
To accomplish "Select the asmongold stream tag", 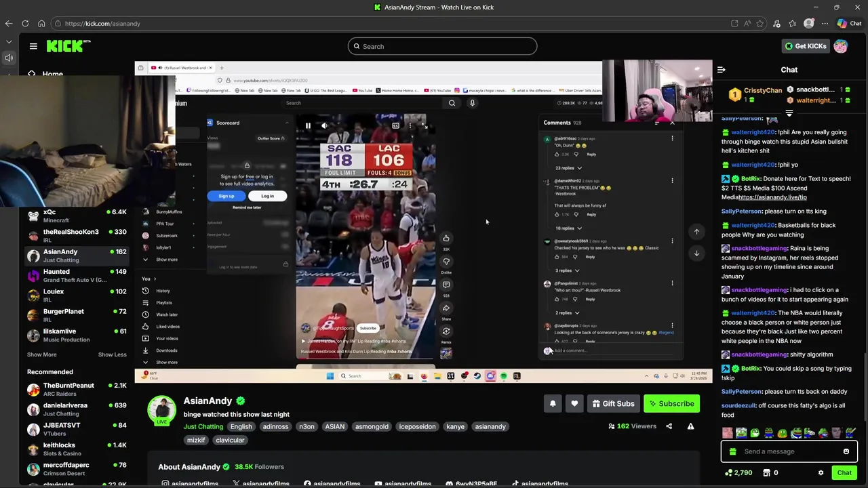I will click(x=372, y=426).
